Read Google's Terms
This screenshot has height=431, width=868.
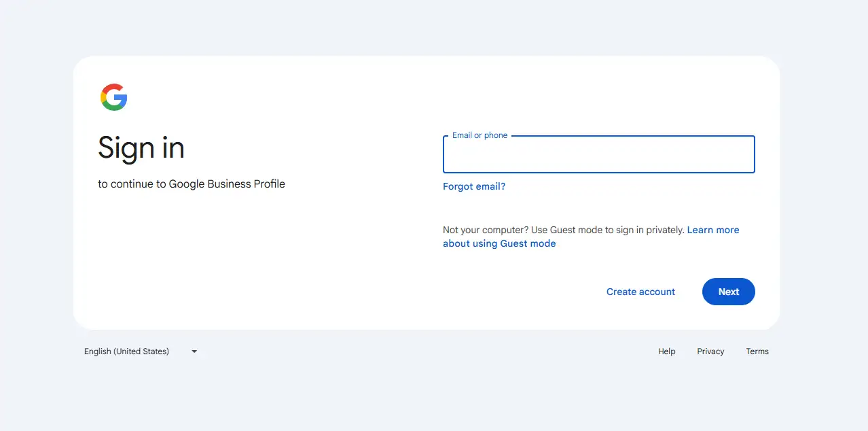pyautogui.click(x=757, y=351)
